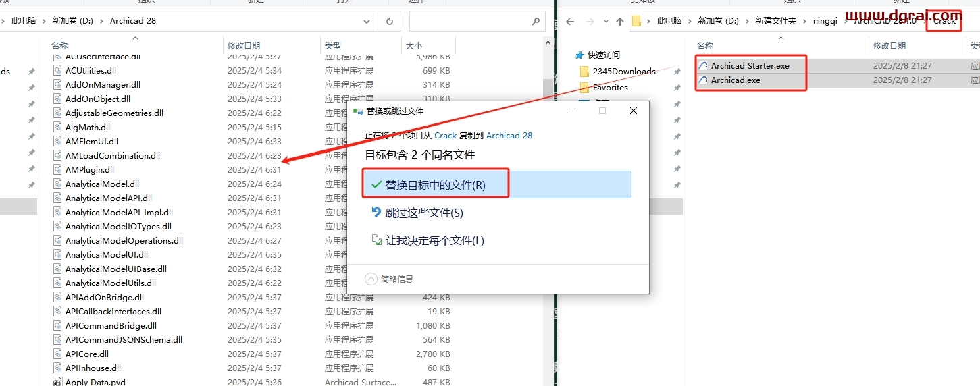Refresh the Archicad 28 folder view
Viewport: 980px width, 386px height.
click(390, 21)
